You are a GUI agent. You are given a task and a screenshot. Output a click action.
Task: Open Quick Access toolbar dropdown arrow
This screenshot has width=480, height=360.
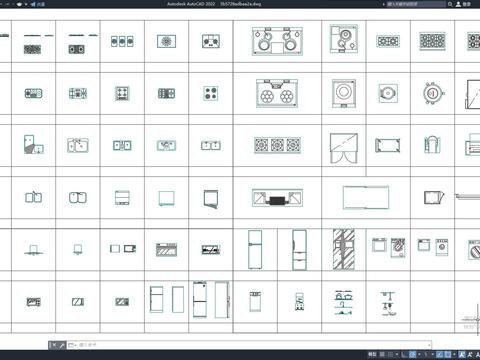pyautogui.click(x=26, y=4)
